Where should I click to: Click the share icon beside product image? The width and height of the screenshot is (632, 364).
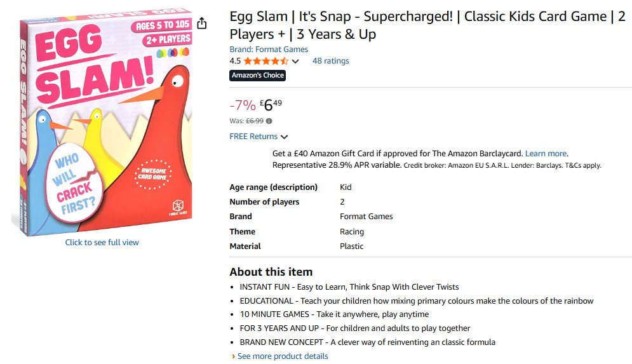[x=202, y=24]
